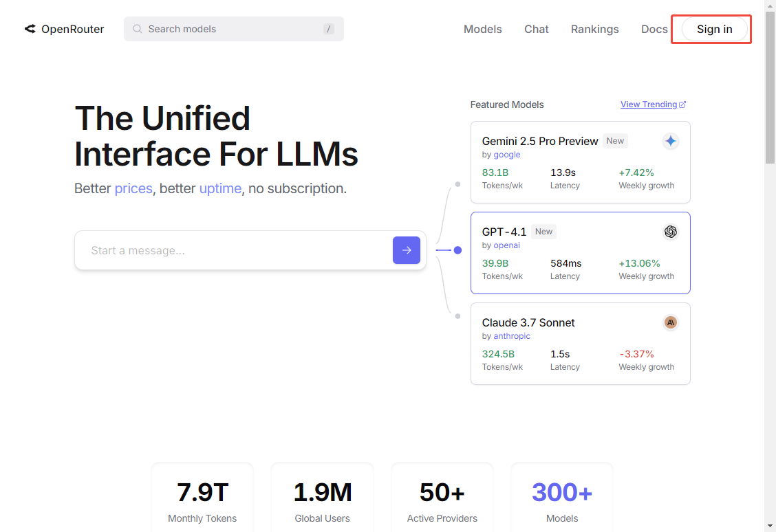
Task: Follow the anthropic provider link
Action: point(512,335)
